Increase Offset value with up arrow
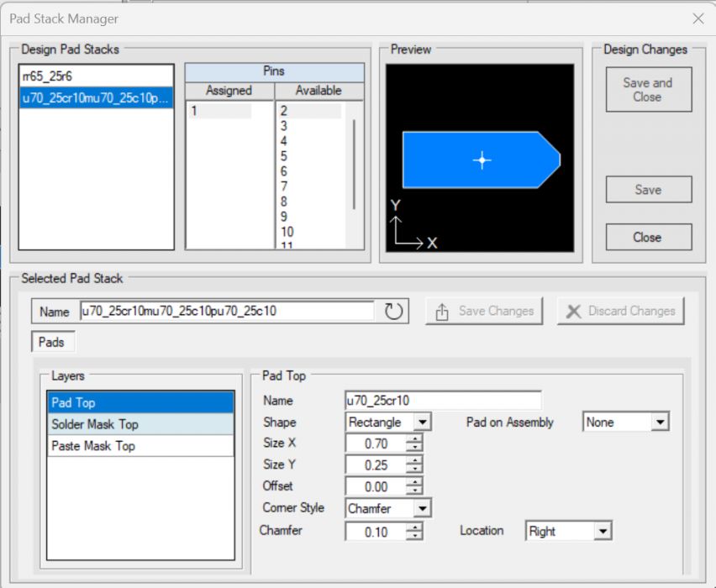 [x=413, y=482]
